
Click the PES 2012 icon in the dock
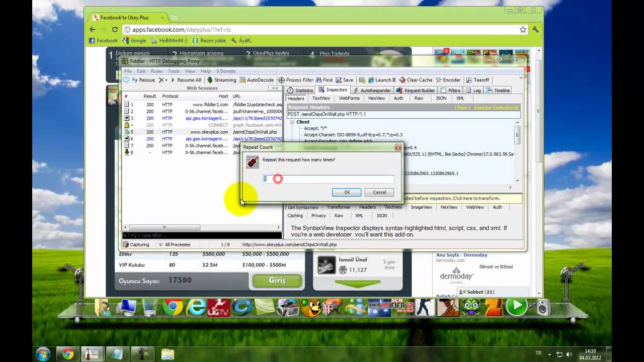(379, 307)
